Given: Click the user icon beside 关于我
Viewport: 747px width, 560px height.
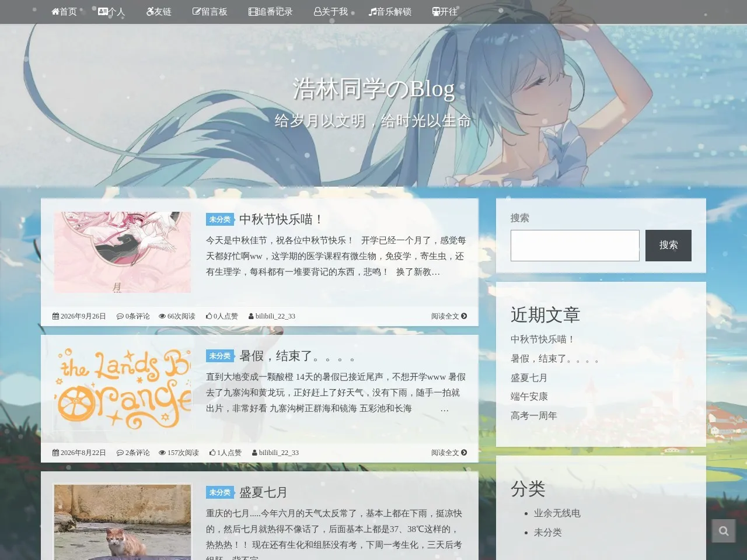Looking at the screenshot, I should tap(317, 12).
